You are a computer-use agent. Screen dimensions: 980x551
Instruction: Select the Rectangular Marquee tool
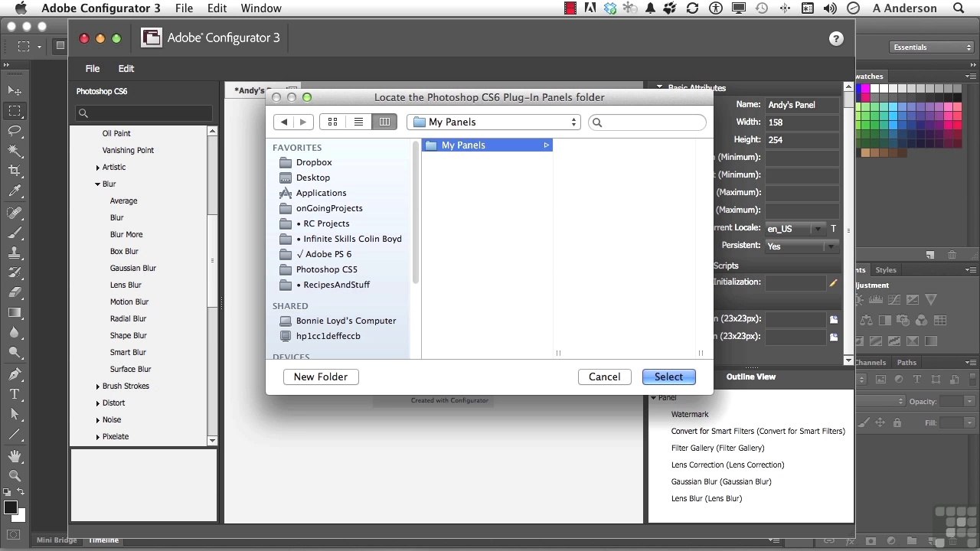(x=15, y=111)
